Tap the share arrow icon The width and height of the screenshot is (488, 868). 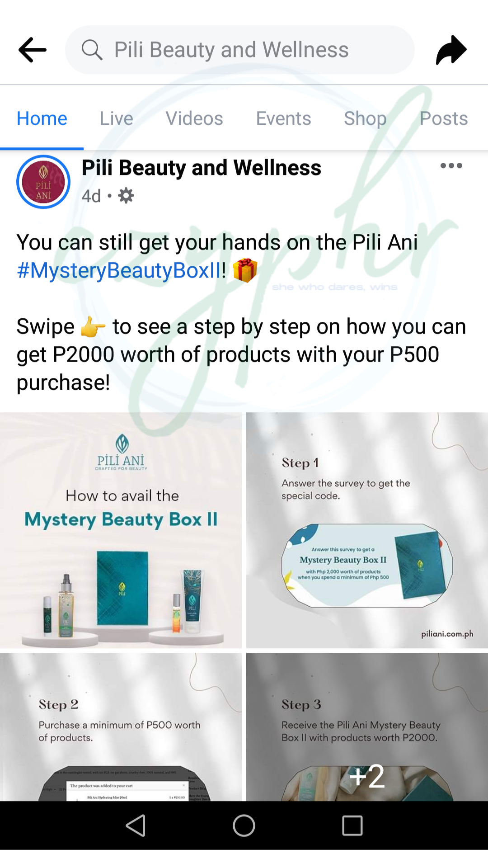click(x=451, y=50)
